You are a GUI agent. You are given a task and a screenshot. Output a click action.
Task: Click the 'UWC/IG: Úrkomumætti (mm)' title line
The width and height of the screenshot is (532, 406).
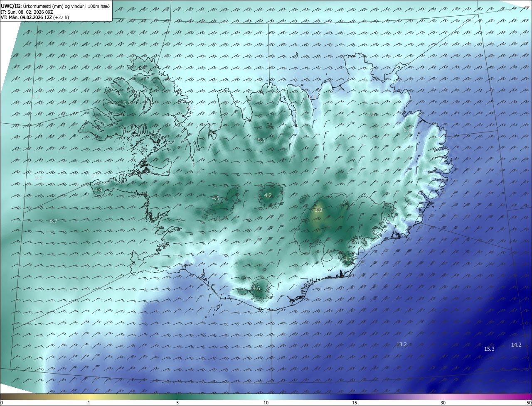pos(56,6)
